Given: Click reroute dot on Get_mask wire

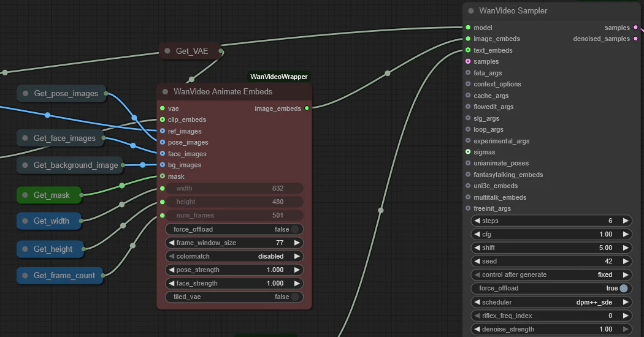Looking at the screenshot, I should tap(122, 186).
